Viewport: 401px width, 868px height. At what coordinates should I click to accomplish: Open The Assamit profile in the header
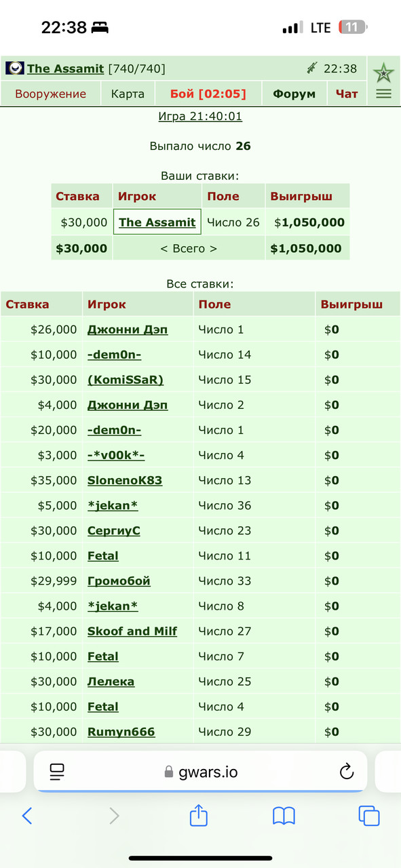[x=65, y=68]
